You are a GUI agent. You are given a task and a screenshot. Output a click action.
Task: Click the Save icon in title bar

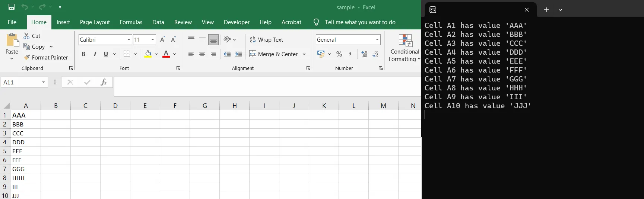[12, 7]
